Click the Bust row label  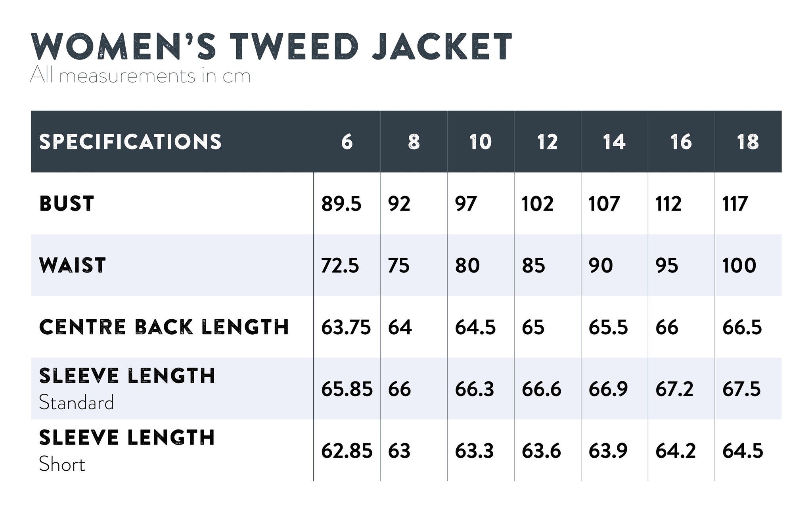[x=67, y=203]
